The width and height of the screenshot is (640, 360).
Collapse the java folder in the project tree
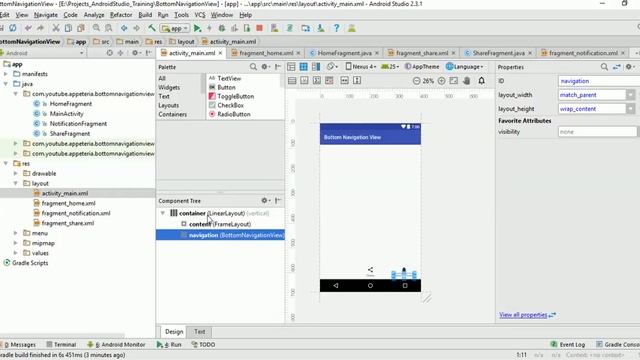tap(6, 84)
